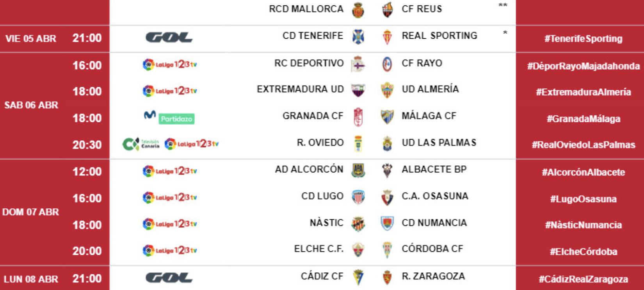The width and height of the screenshot is (644, 290).
Task: Click the Real Sporting crest
Action: coord(387,37)
